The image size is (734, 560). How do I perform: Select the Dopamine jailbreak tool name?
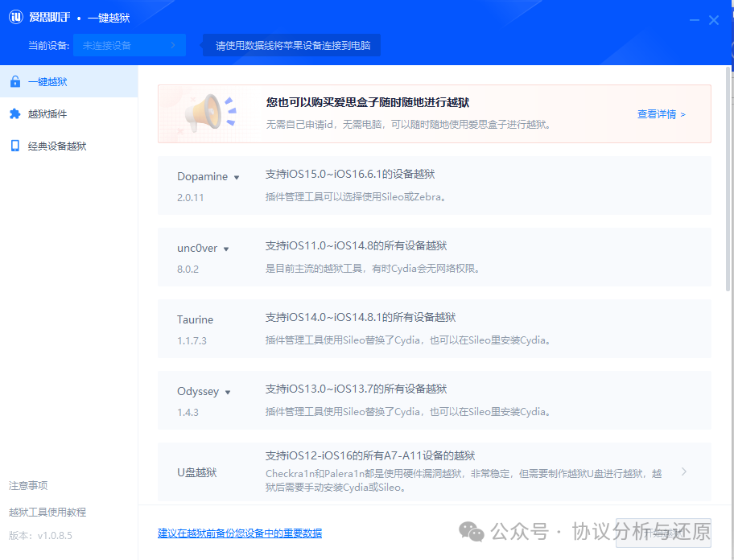point(202,176)
